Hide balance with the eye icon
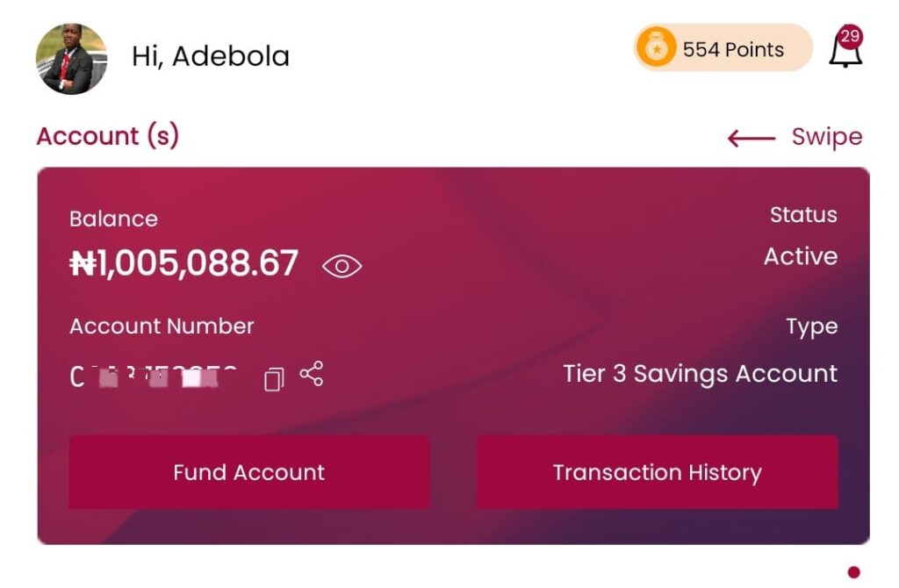 (x=342, y=266)
